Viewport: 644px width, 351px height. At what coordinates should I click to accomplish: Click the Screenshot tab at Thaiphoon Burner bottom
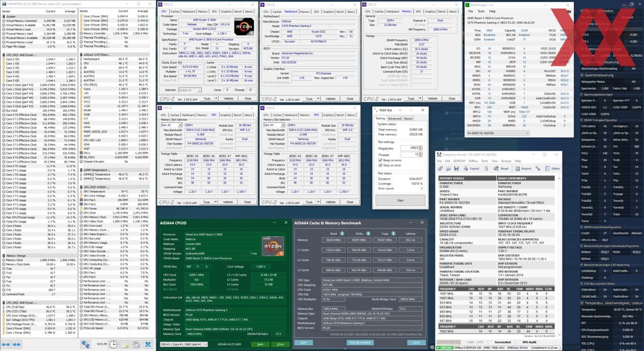[503, 342]
